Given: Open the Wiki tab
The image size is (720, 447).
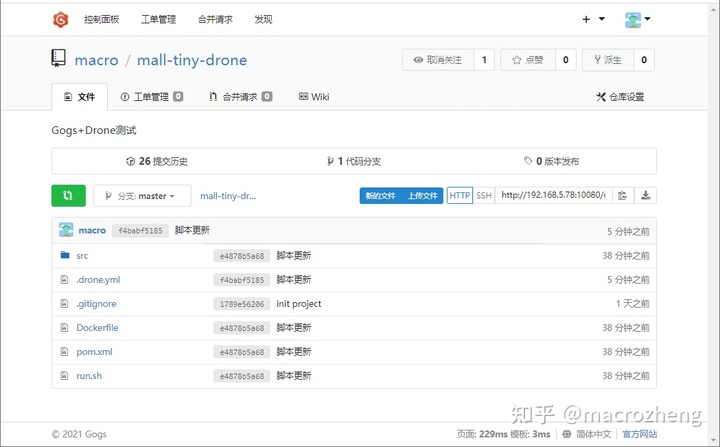Looking at the screenshot, I should (314, 97).
